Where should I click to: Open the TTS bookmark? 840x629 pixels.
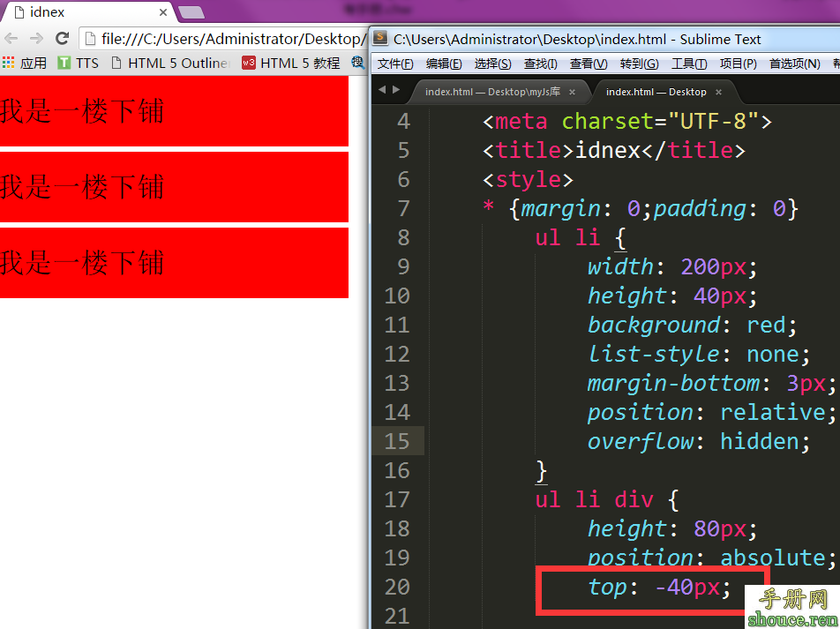click(x=78, y=63)
